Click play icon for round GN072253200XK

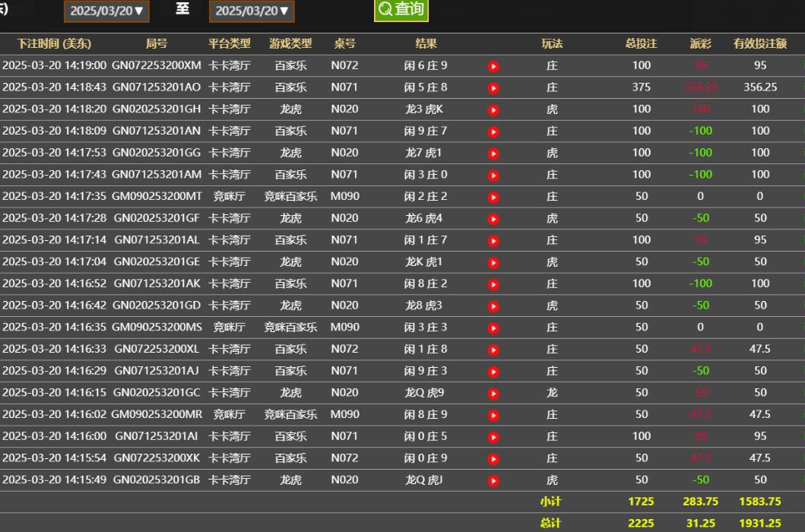point(493,459)
